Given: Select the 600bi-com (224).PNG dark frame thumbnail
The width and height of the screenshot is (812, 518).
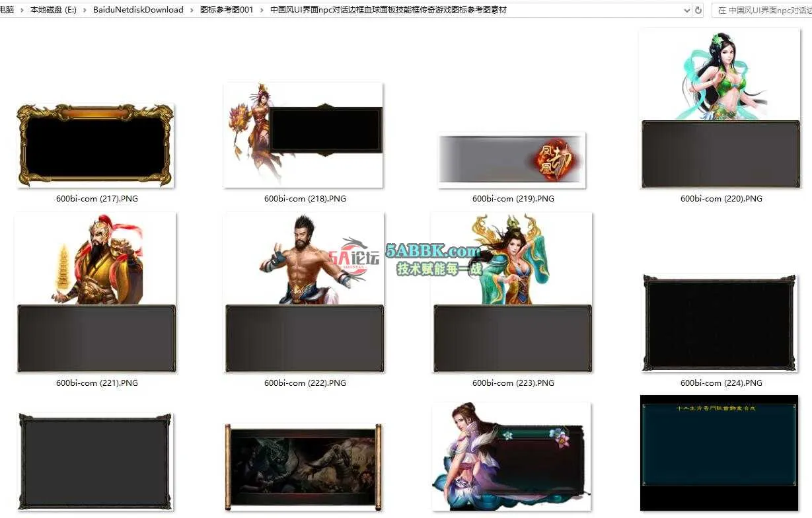Looking at the screenshot, I should (x=720, y=323).
